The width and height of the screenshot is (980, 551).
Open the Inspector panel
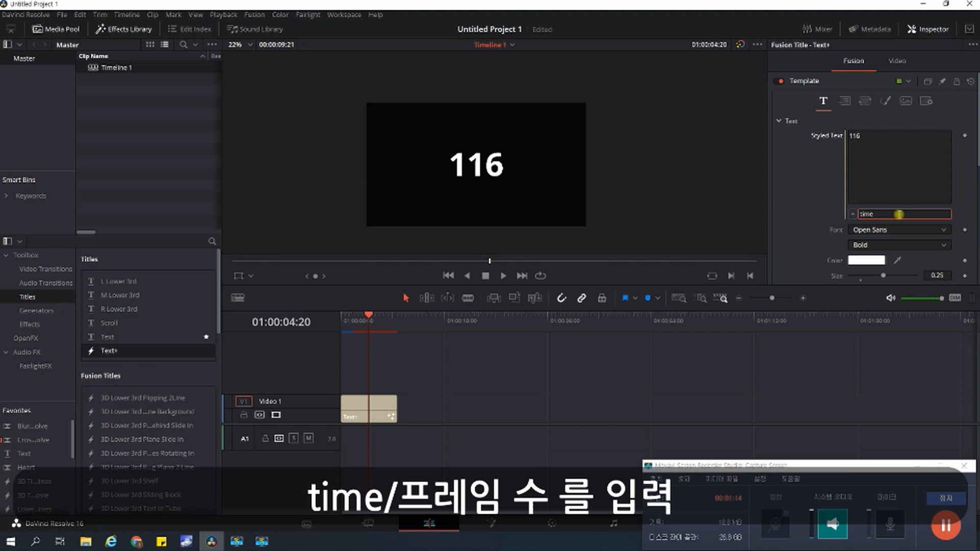point(928,29)
